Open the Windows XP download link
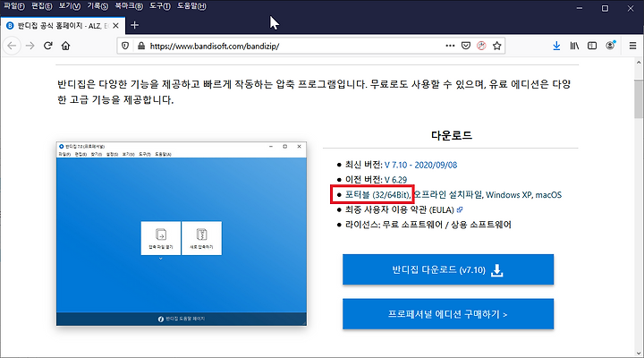 click(509, 195)
